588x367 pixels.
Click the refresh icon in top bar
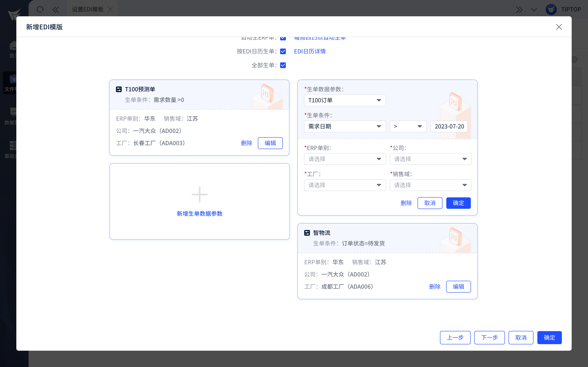tap(40, 9)
